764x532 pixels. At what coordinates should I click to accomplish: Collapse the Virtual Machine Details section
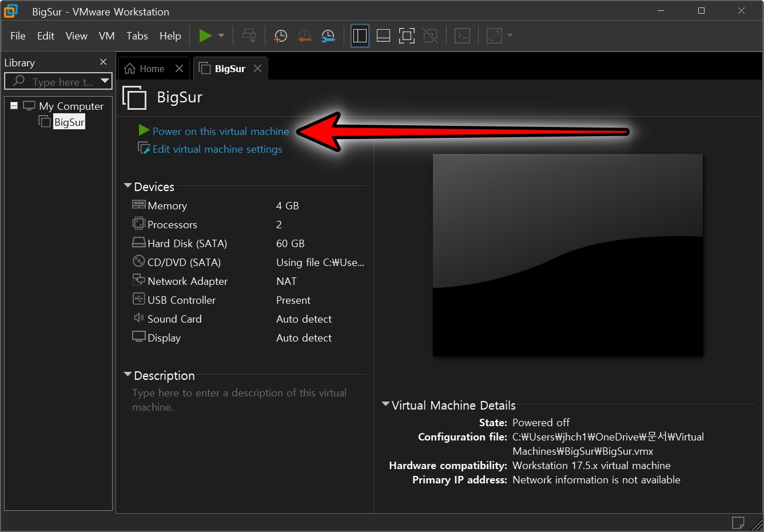point(386,404)
